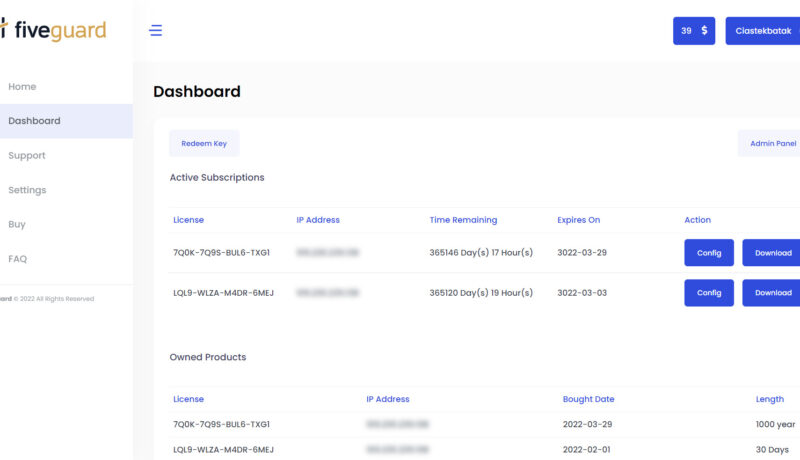
Task: Click the Expires On column header
Action: (x=579, y=220)
